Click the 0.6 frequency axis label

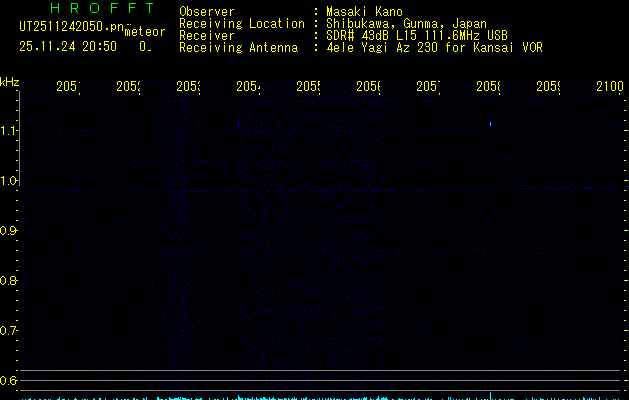click(x=8, y=380)
